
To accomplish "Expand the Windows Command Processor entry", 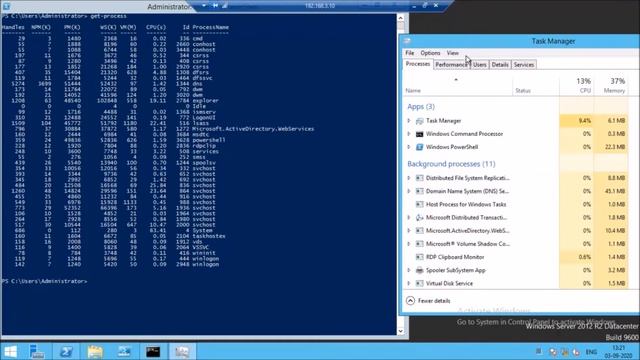I will coord(409,134).
